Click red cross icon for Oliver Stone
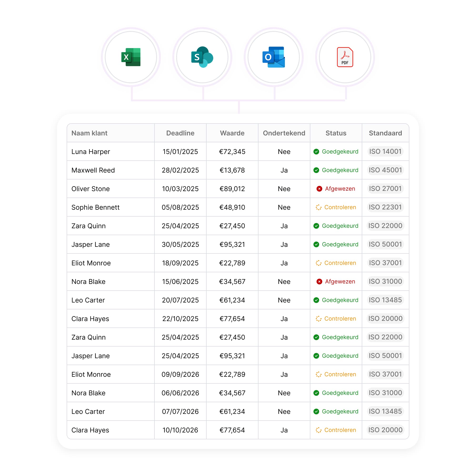The width and height of the screenshot is (476, 476). pos(319,189)
